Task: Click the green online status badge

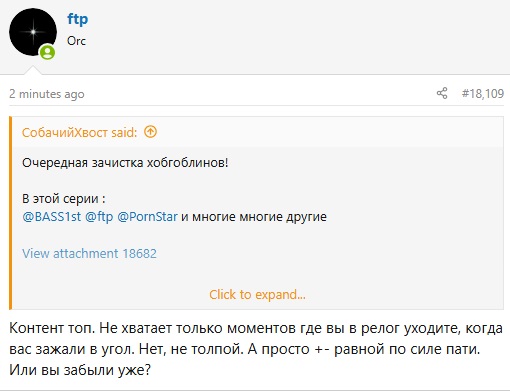Action: pos(47,52)
